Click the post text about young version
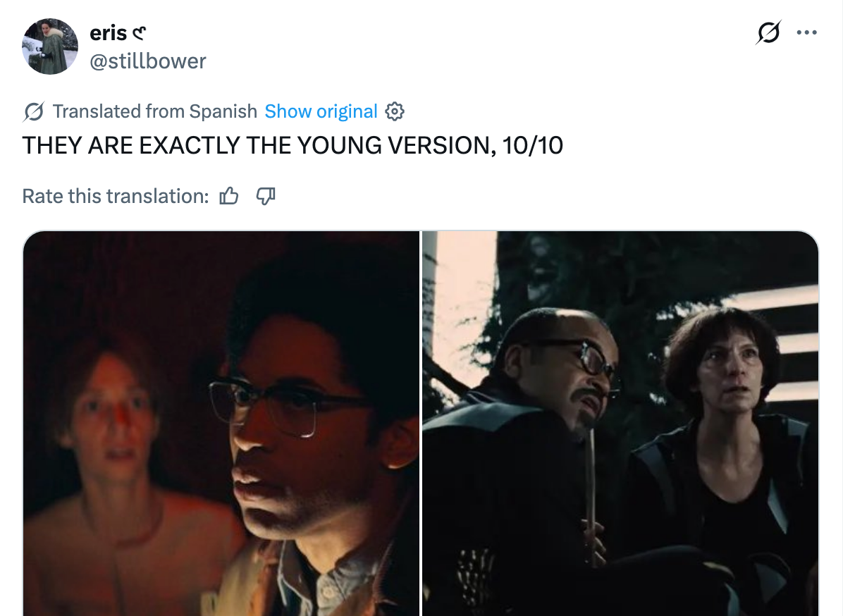This screenshot has width=843, height=616. 293,146
